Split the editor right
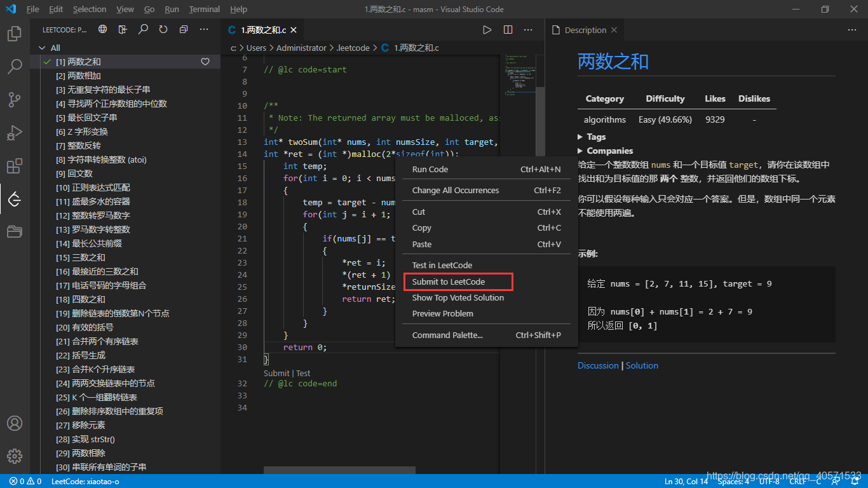This screenshot has height=488, width=868. pyautogui.click(x=508, y=30)
